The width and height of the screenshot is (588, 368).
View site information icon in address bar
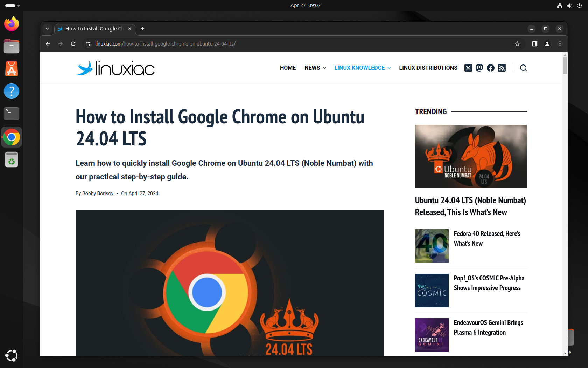[x=88, y=44]
